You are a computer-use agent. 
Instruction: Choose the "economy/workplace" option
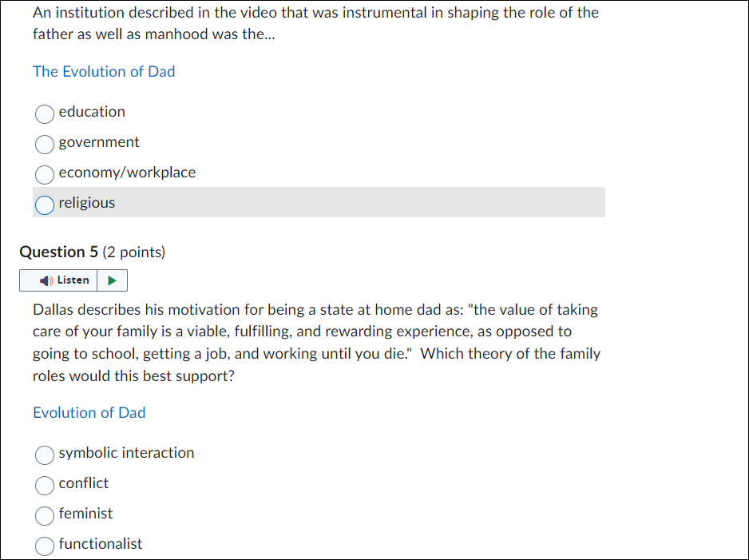(x=45, y=175)
